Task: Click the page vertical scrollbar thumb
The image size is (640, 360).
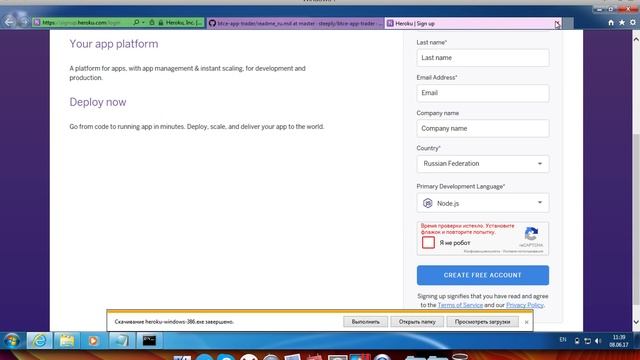Action: tap(636, 218)
